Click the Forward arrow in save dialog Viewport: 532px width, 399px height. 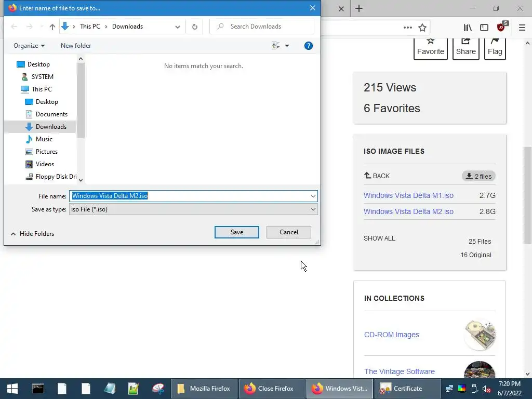click(30, 26)
